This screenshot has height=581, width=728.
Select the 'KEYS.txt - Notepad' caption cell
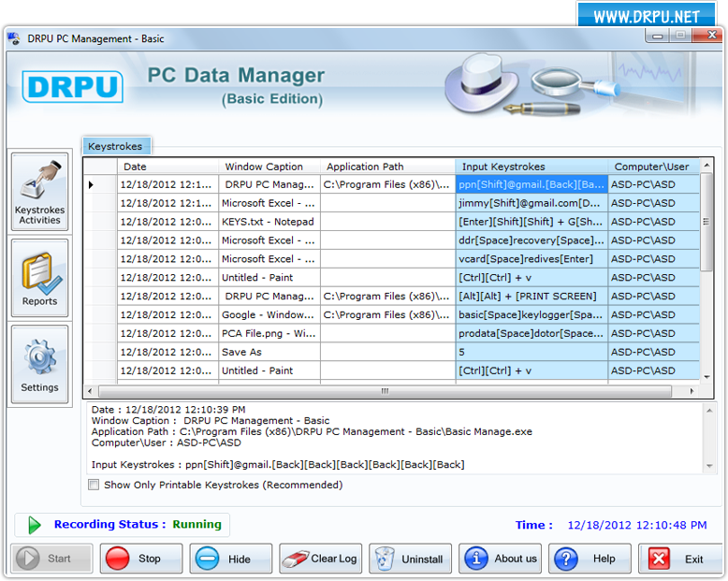click(269, 222)
